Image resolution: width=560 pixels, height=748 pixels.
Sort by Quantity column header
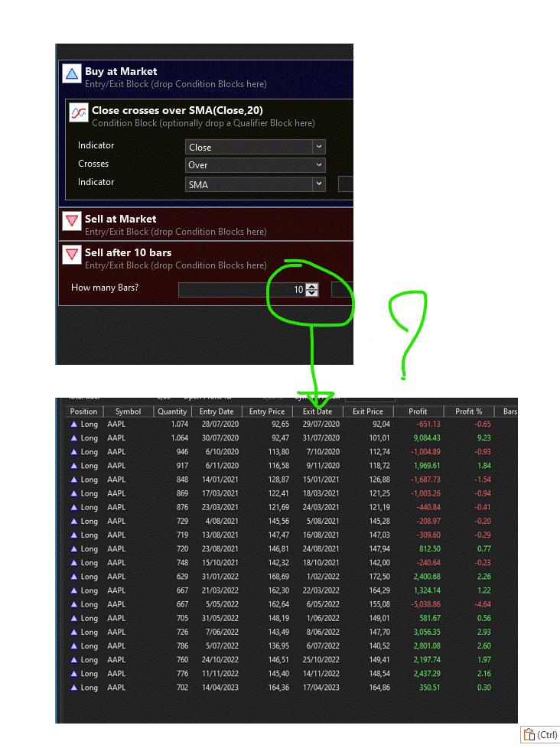click(x=172, y=411)
